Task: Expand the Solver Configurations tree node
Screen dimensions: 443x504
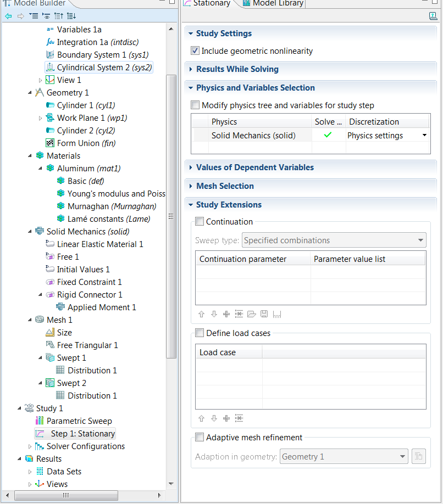Action: [30, 446]
